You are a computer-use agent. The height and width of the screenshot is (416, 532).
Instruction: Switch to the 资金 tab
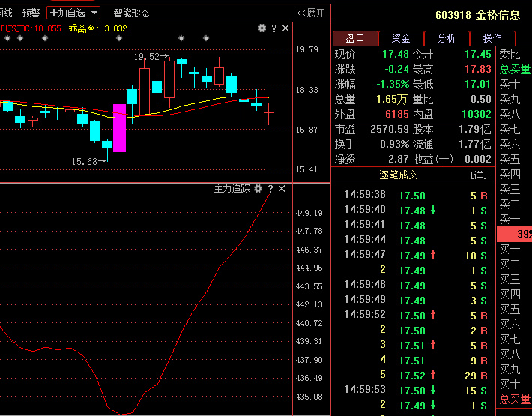401,38
